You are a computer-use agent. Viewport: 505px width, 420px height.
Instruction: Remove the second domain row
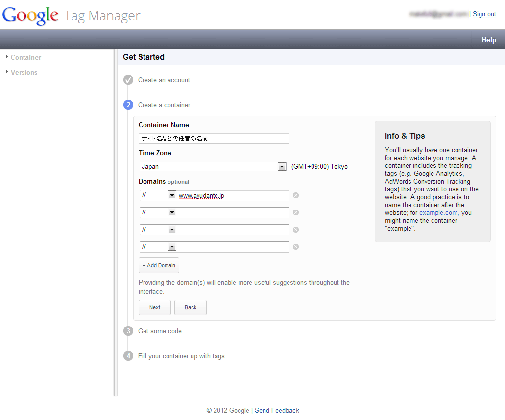(296, 212)
